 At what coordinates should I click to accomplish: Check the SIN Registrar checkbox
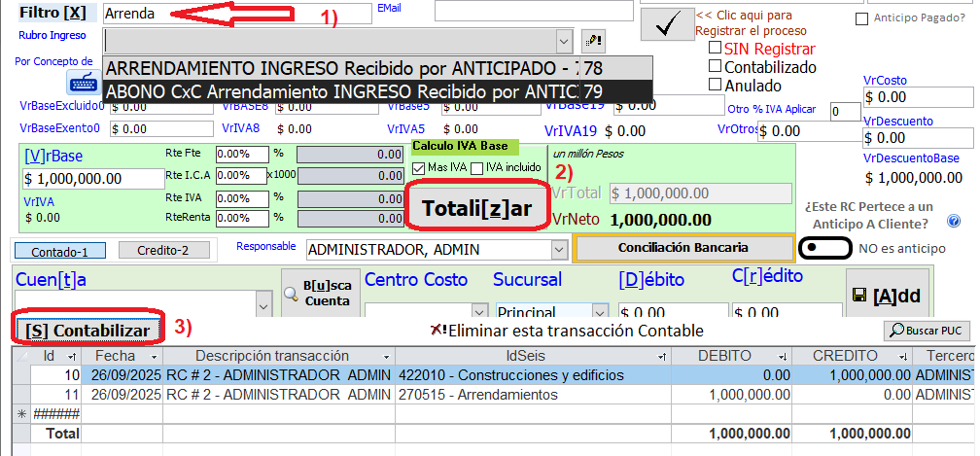[716, 48]
